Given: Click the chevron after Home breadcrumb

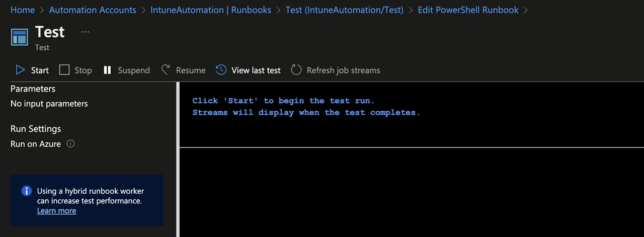Looking at the screenshot, I should (42, 10).
